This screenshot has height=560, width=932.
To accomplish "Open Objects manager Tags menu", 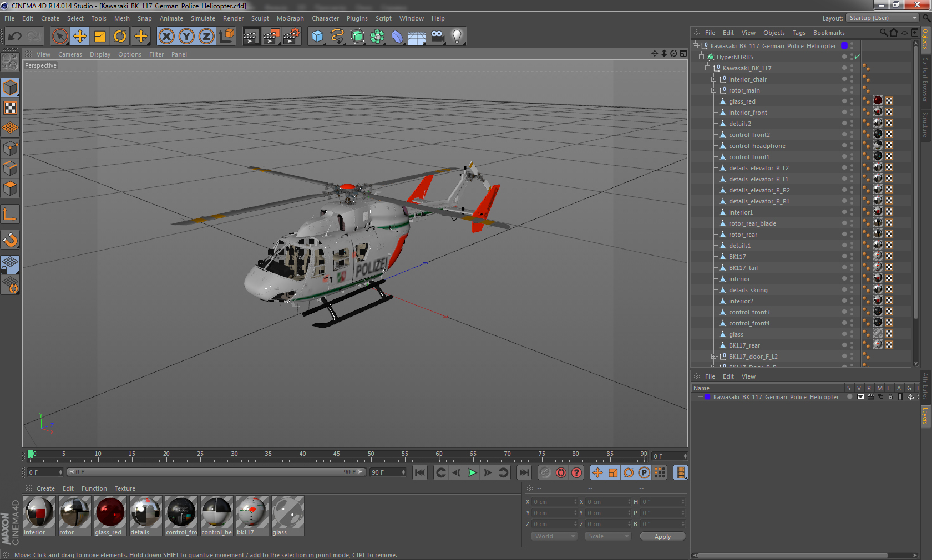I will click(x=798, y=33).
